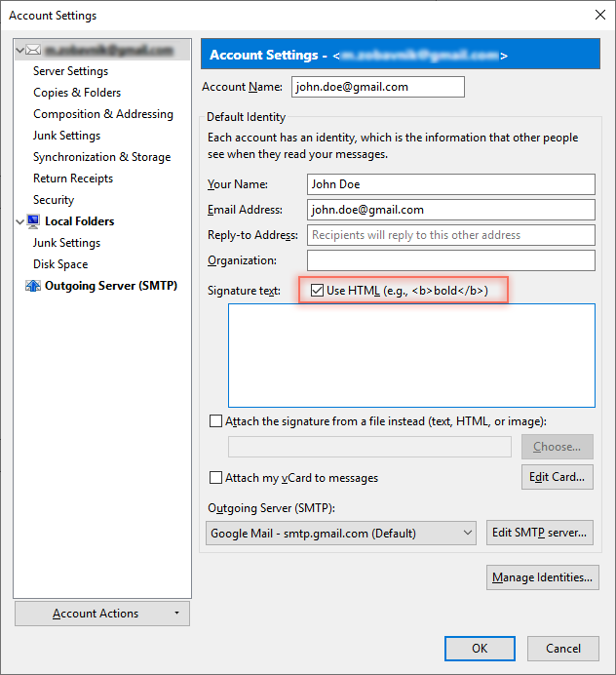Open Junk Settings under Local Folders

[x=66, y=243]
